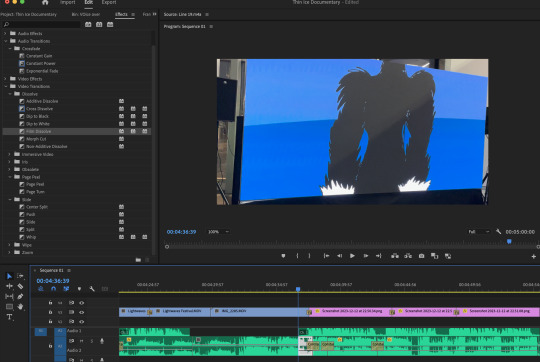Select the Type (T) tool
Viewport: 540px width, 362px height.
coord(9,317)
